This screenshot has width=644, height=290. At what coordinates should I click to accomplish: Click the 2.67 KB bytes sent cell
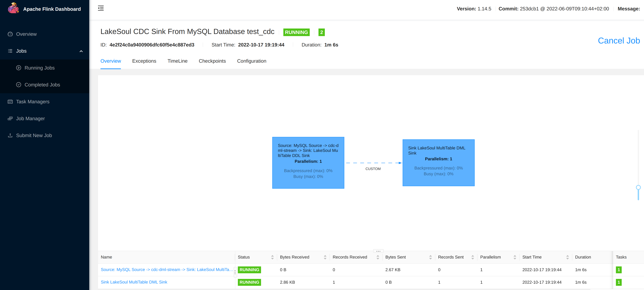(392, 270)
